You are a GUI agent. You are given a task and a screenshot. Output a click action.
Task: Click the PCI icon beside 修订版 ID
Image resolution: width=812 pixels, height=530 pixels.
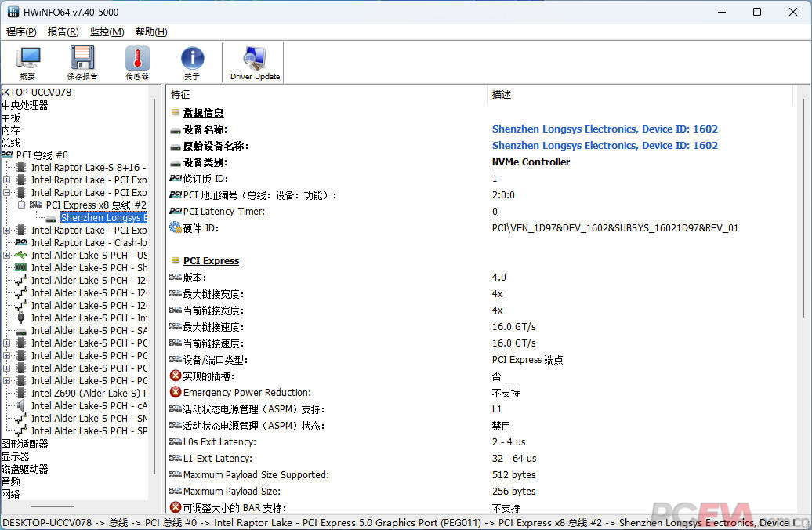(176, 178)
